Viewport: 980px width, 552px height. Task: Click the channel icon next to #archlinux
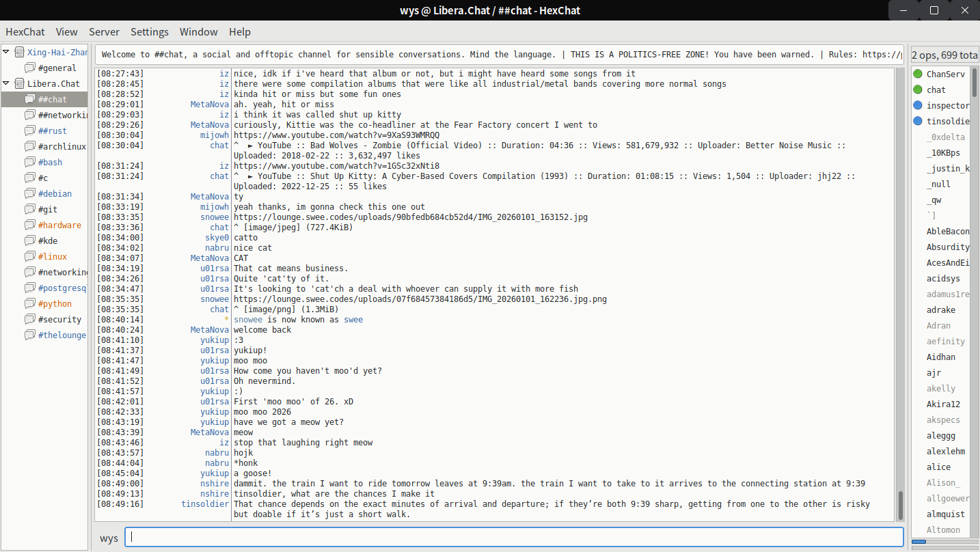(30, 147)
